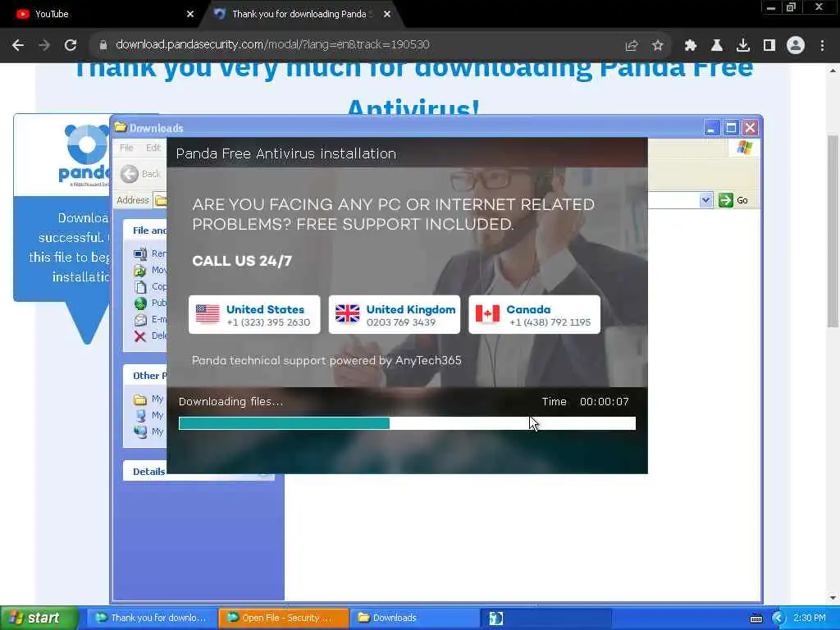This screenshot has width=840, height=630.
Task: Click the Panda logo on the webpage
Action: [x=85, y=153]
